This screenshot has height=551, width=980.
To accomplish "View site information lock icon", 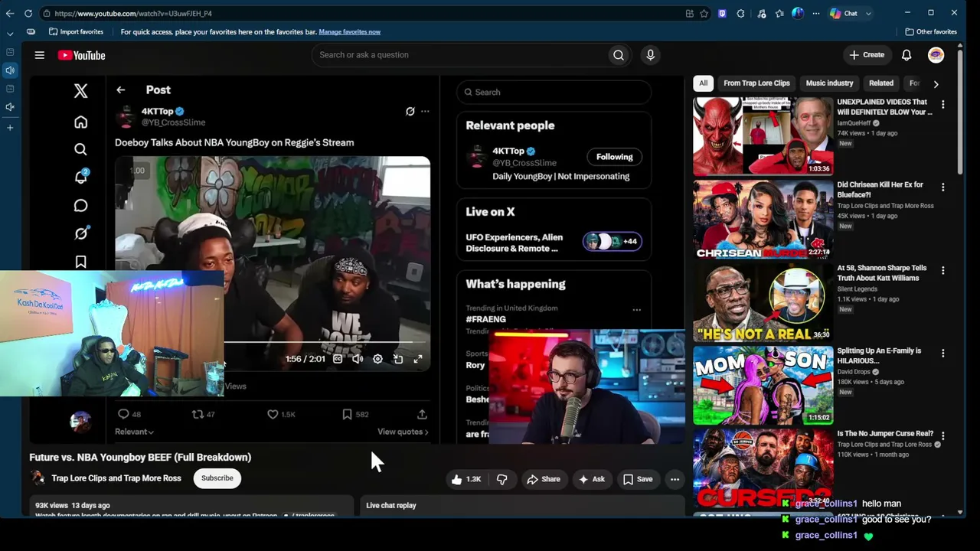I will (x=47, y=13).
